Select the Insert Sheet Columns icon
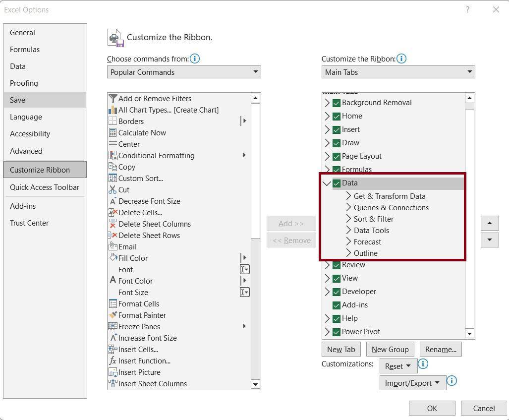This screenshot has height=420, width=509. 113,383
